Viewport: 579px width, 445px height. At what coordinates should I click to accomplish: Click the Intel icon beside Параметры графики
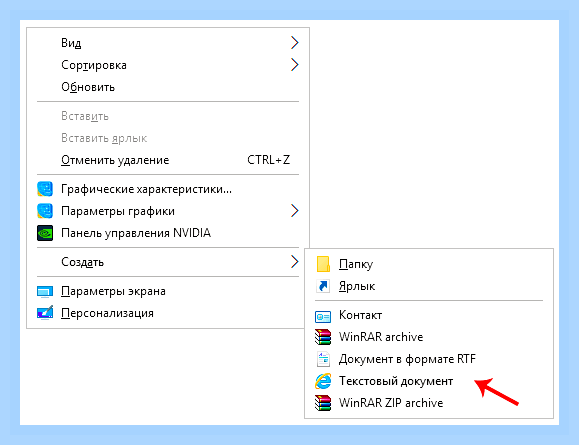[45, 211]
